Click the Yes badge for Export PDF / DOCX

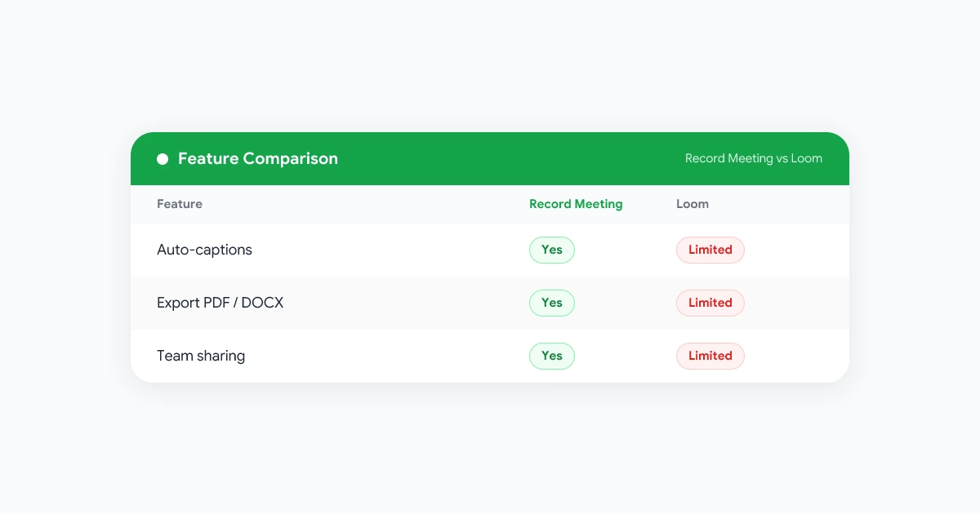tap(552, 303)
